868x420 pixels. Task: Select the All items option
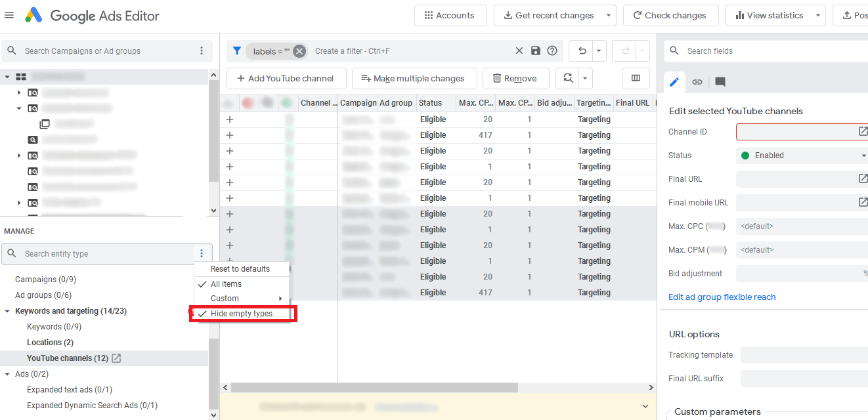pos(243,284)
